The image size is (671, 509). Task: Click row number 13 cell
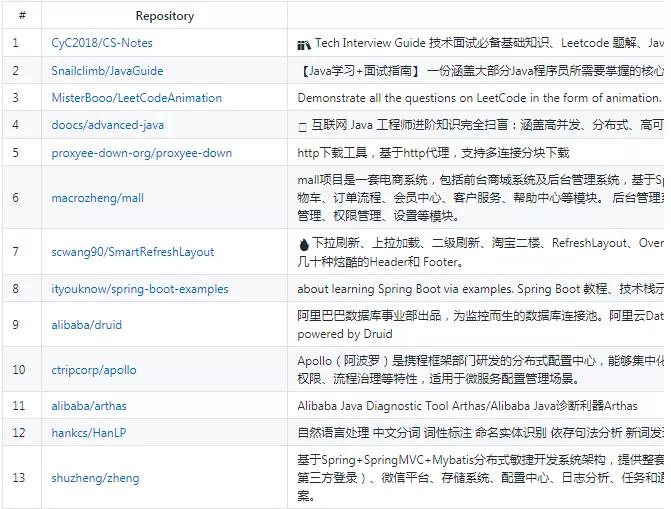21,478
